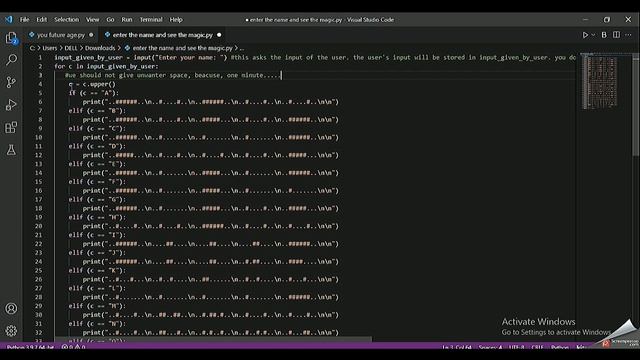
Task: Click line number 14 in the gutter
Action: 38,173
